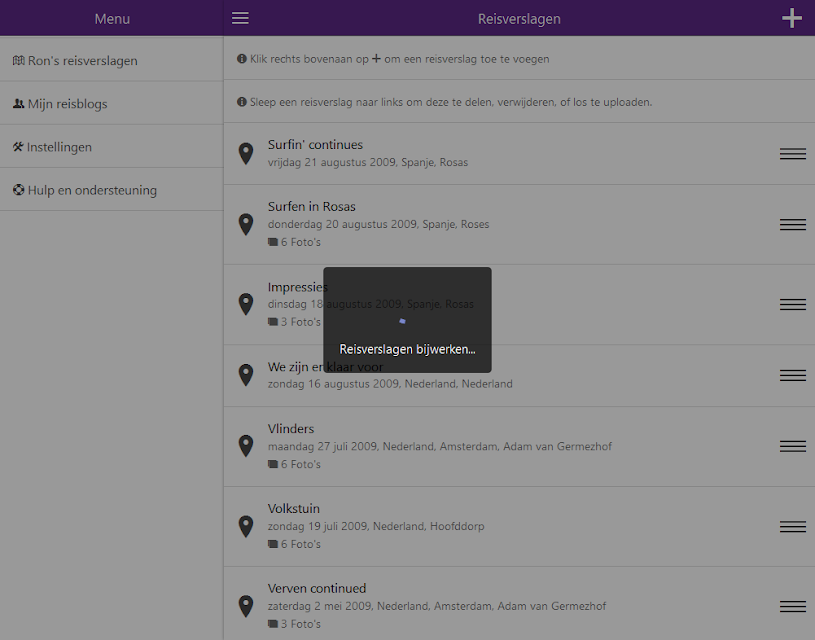The image size is (815, 640).
Task: Click photo icon under Volkstuin
Action: [x=273, y=544]
